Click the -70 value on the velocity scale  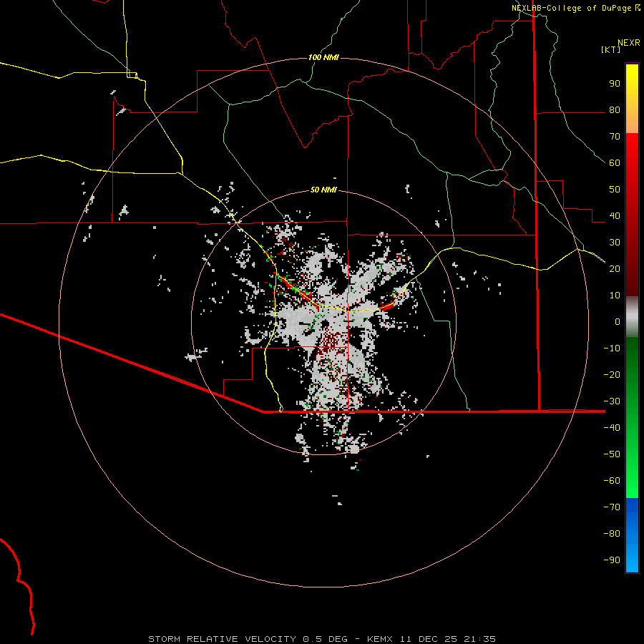tap(612, 507)
